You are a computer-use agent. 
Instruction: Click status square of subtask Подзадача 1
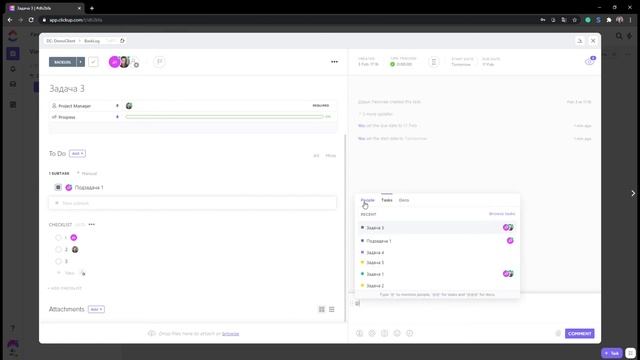point(58,187)
